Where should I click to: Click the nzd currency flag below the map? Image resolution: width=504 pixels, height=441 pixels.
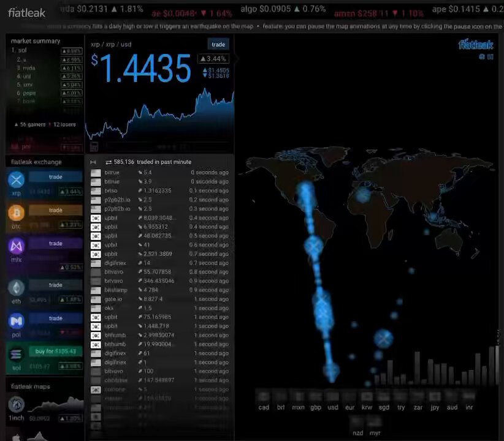pos(357,422)
